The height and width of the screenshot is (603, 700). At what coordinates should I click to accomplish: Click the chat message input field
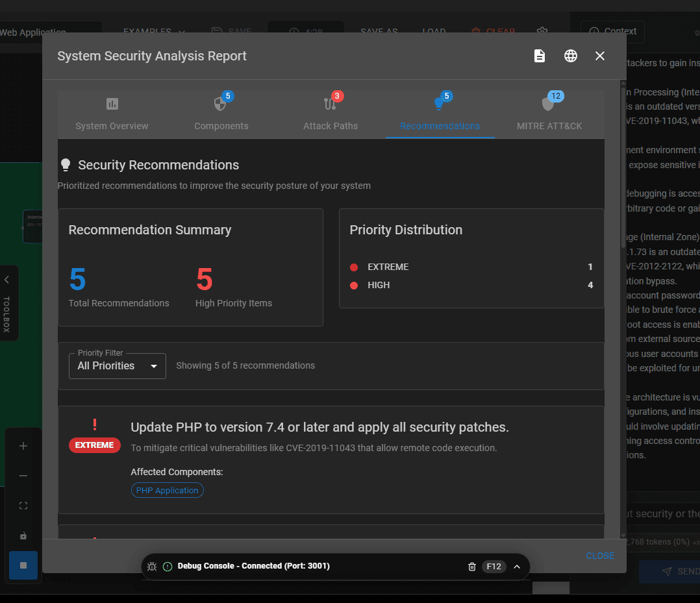(x=663, y=513)
